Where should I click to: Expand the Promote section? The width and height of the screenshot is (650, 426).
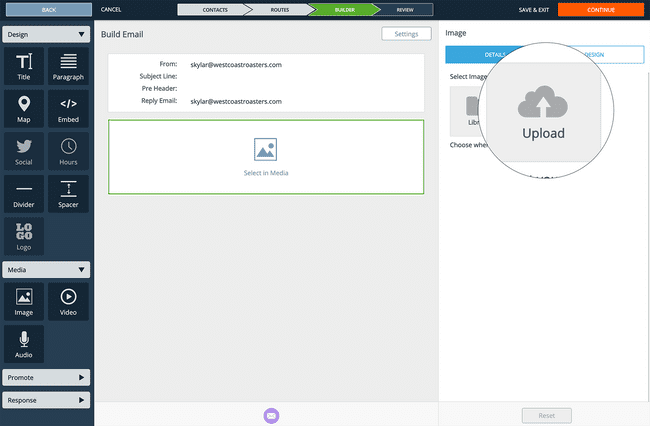(46, 378)
